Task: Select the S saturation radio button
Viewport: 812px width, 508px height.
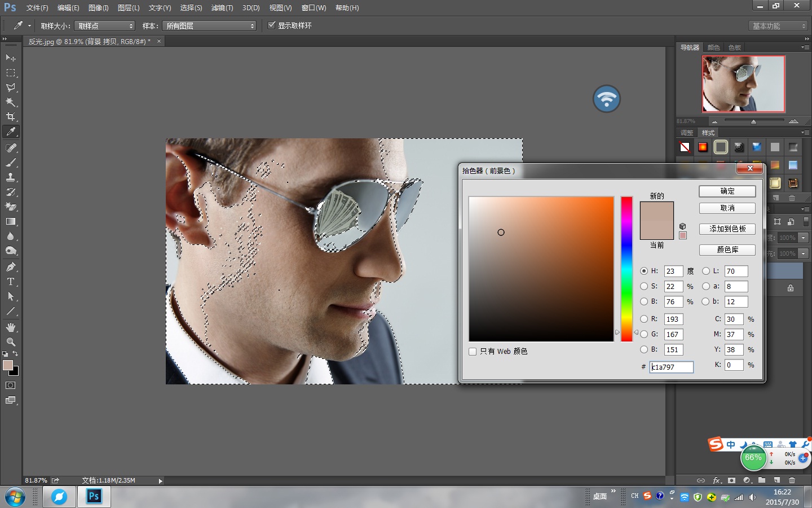Action: (644, 286)
